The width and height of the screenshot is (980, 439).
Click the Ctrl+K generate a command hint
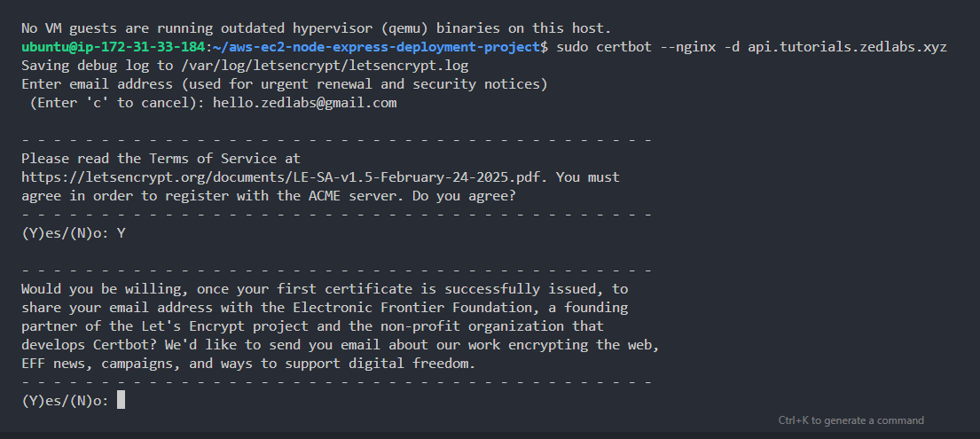pyautogui.click(x=851, y=420)
